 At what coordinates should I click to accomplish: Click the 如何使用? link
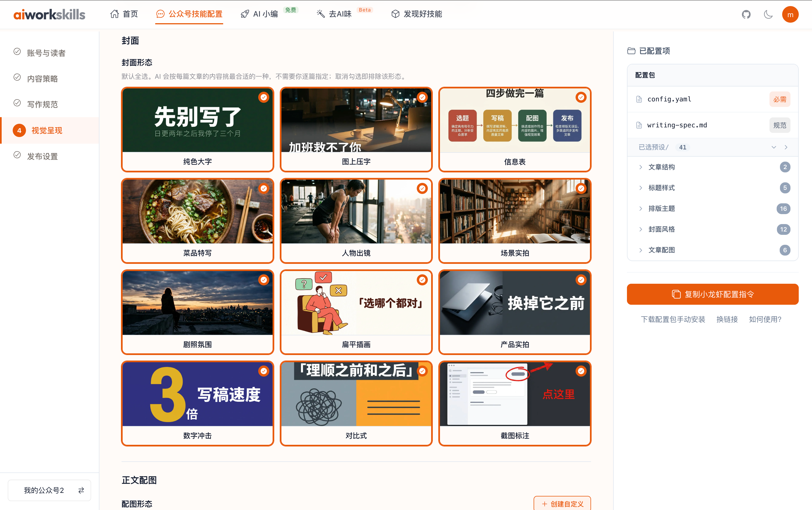765,319
